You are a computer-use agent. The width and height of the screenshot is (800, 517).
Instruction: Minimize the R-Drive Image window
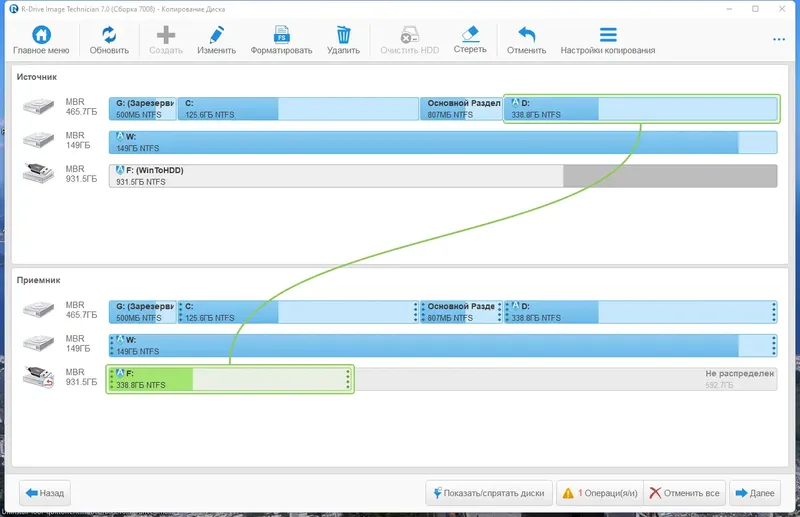click(730, 9)
